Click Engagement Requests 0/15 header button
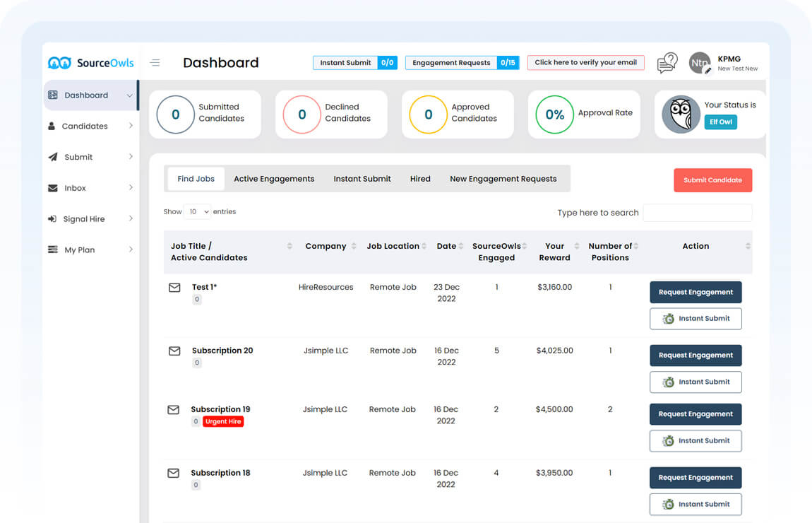Image resolution: width=812 pixels, height=523 pixels. click(462, 63)
